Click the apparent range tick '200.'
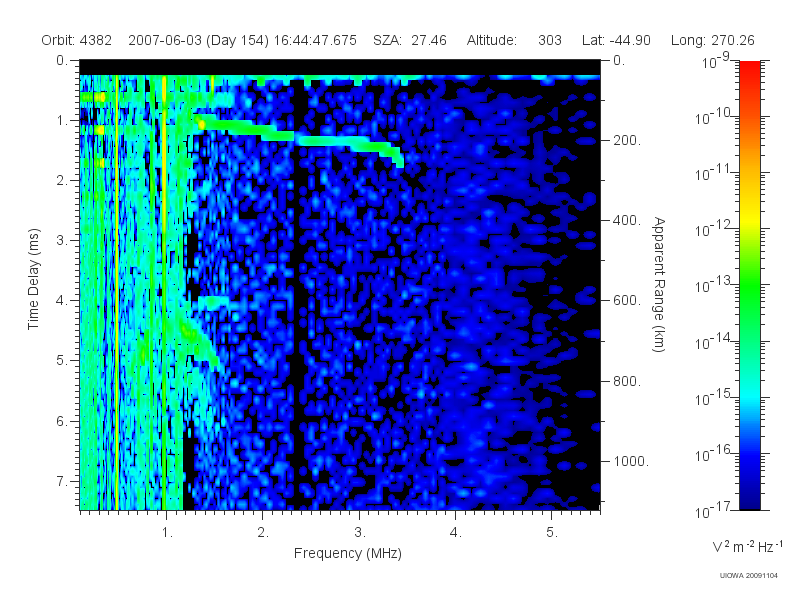This screenshot has height=600, width=800. [x=627, y=140]
